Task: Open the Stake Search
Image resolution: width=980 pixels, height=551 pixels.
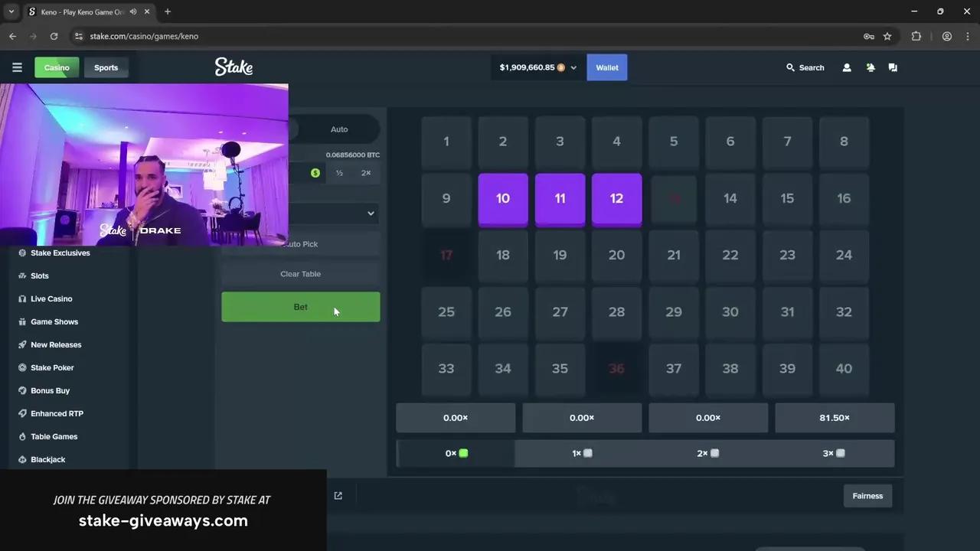Action: pyautogui.click(x=805, y=67)
